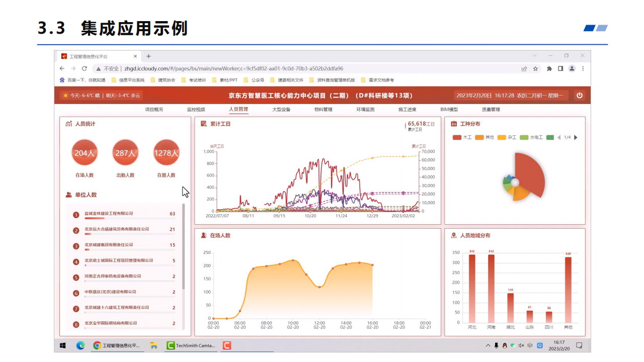Screen dimensions: 644x362
Task: Toggle the 杂工 legend item
Action: 507,137
